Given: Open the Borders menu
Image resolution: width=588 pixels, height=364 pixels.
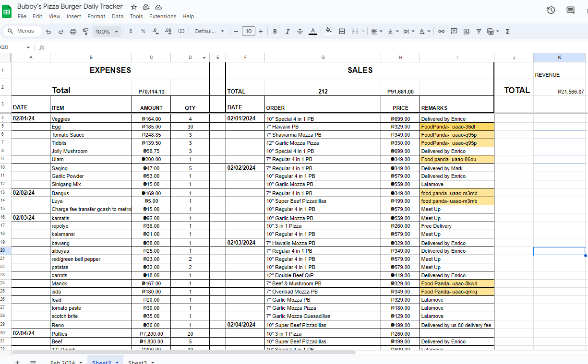Looking at the screenshot, I should coord(342,32).
